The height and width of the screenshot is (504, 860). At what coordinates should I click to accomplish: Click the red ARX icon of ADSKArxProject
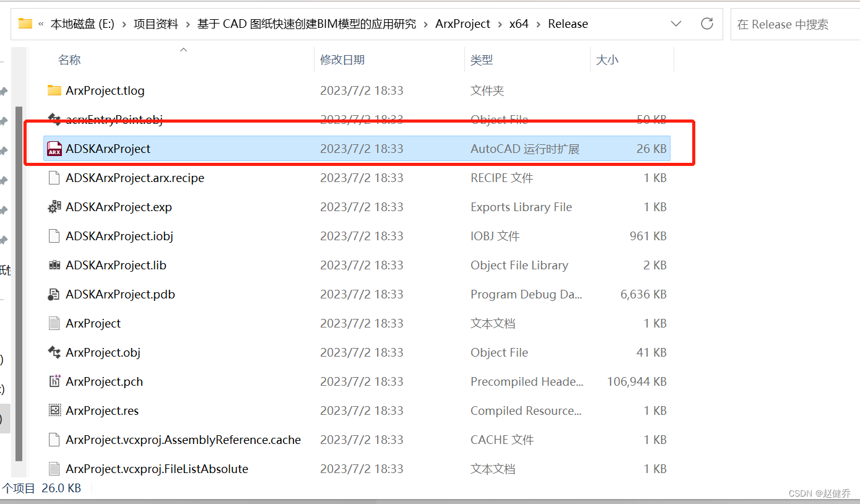click(54, 149)
